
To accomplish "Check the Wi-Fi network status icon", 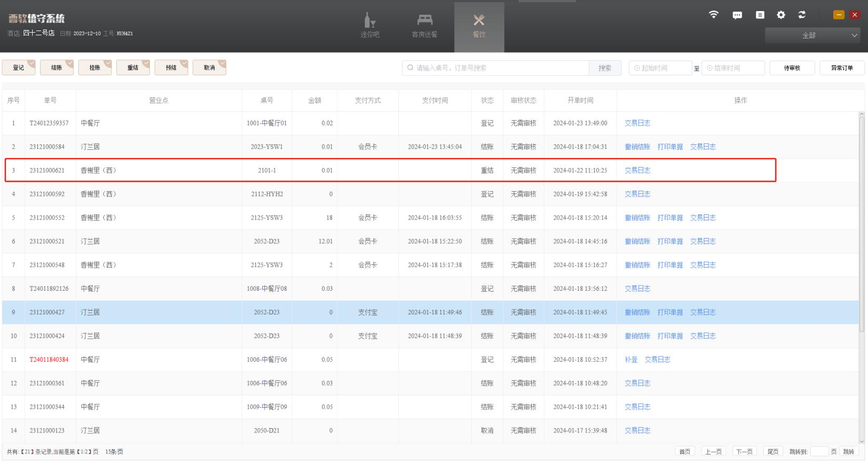I will pos(713,15).
